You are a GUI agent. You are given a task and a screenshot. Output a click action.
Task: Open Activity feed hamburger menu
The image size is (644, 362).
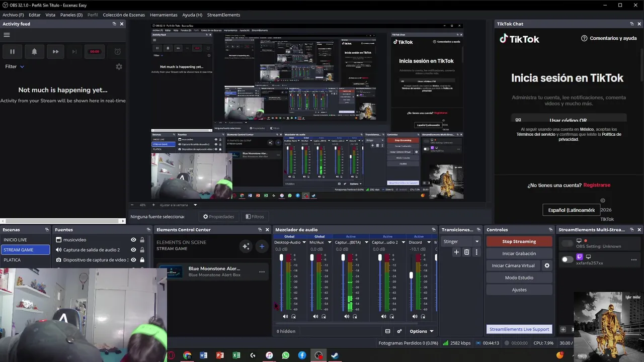[x=7, y=35]
